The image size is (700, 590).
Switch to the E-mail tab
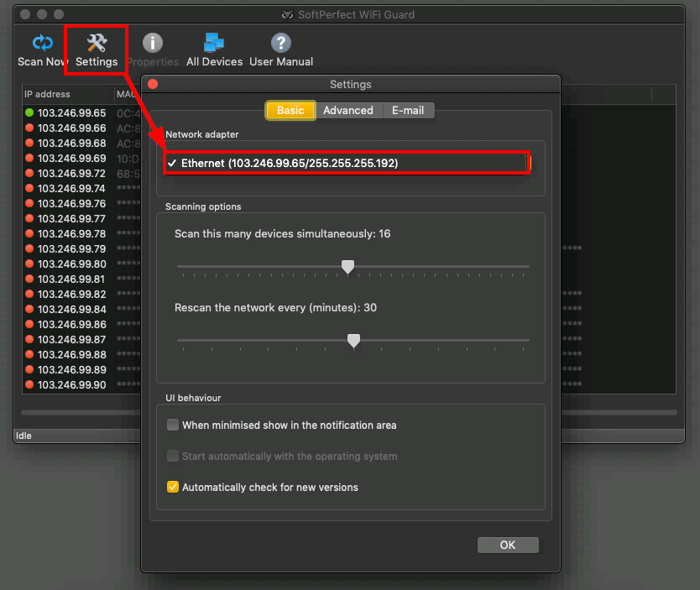click(x=408, y=110)
